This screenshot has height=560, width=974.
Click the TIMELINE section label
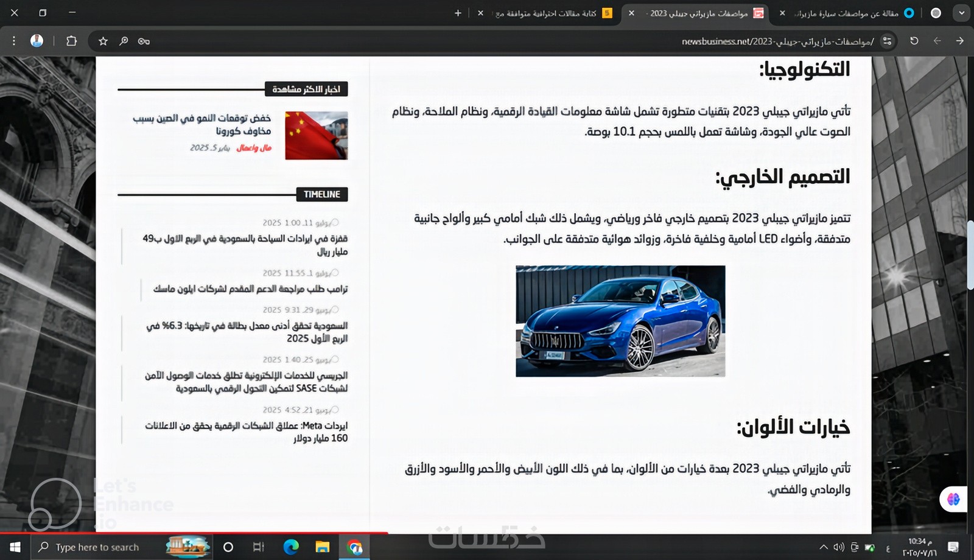[322, 195]
